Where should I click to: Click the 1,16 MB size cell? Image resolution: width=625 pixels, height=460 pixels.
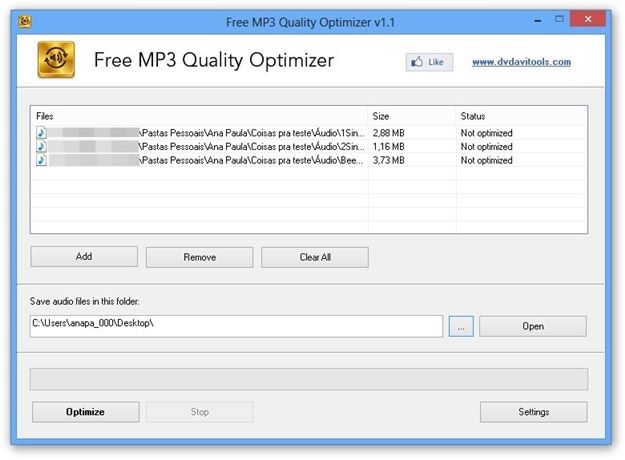(x=389, y=146)
